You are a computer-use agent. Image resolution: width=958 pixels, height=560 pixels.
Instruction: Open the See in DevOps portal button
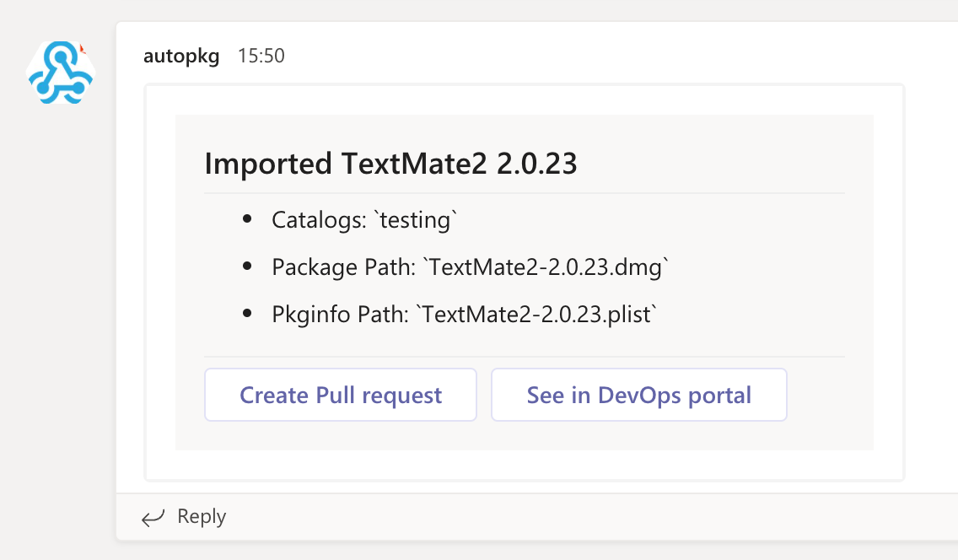[638, 395]
